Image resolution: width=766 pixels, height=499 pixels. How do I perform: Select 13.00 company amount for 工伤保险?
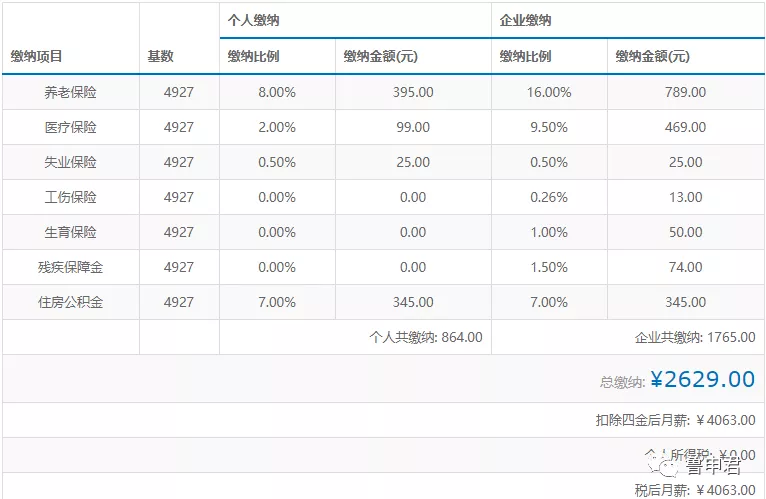tap(685, 197)
